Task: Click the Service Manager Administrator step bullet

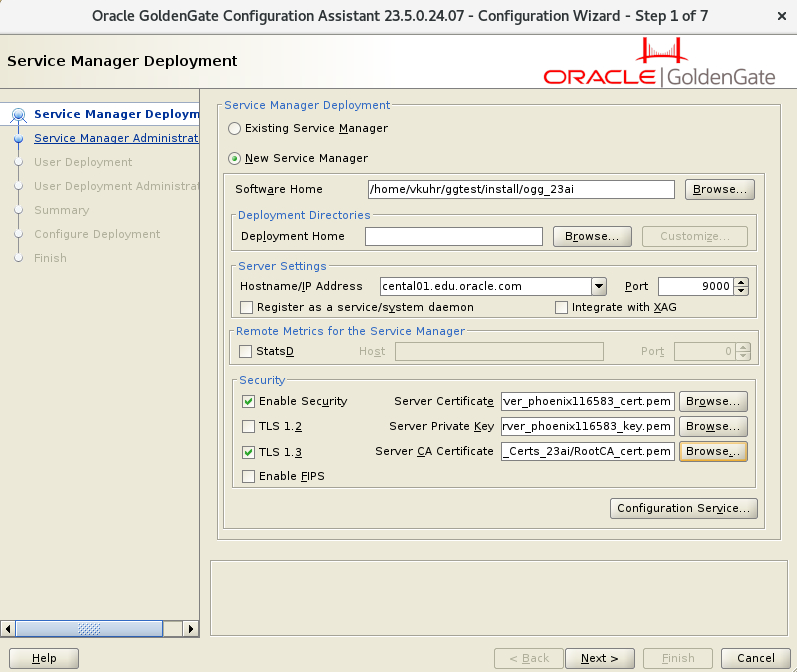Action: coord(19,138)
